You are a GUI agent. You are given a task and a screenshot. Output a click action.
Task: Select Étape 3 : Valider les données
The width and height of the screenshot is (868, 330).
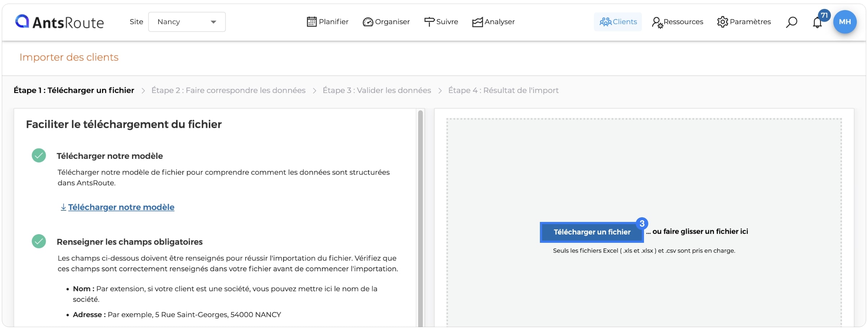point(377,90)
